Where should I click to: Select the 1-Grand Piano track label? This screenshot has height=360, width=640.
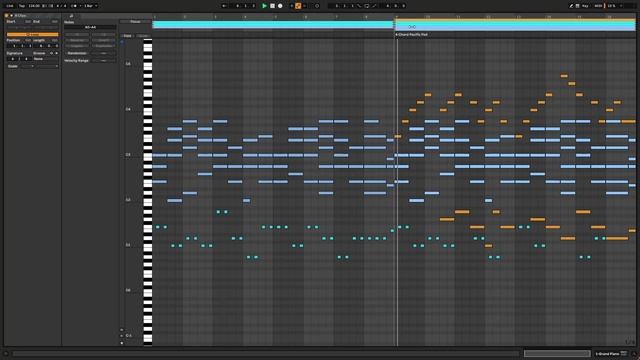point(607,353)
